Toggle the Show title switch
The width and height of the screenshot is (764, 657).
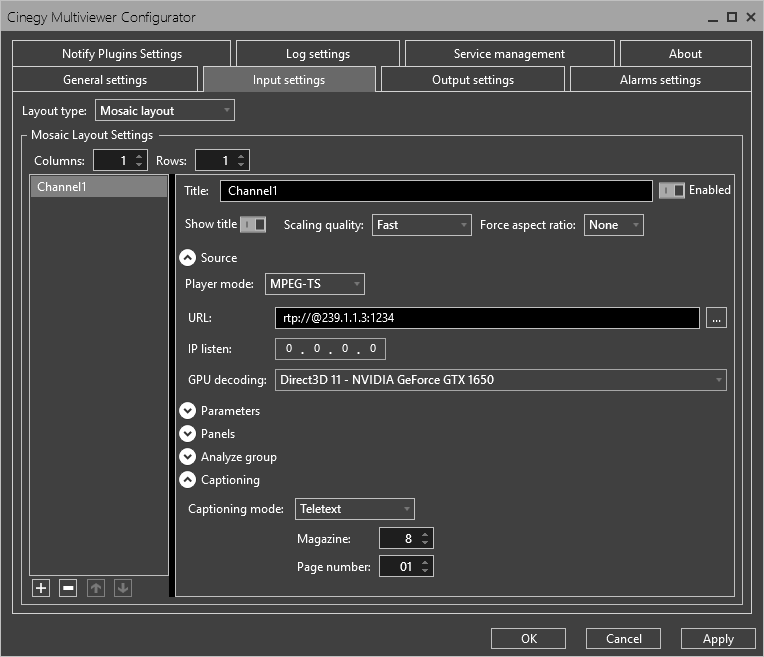253,225
